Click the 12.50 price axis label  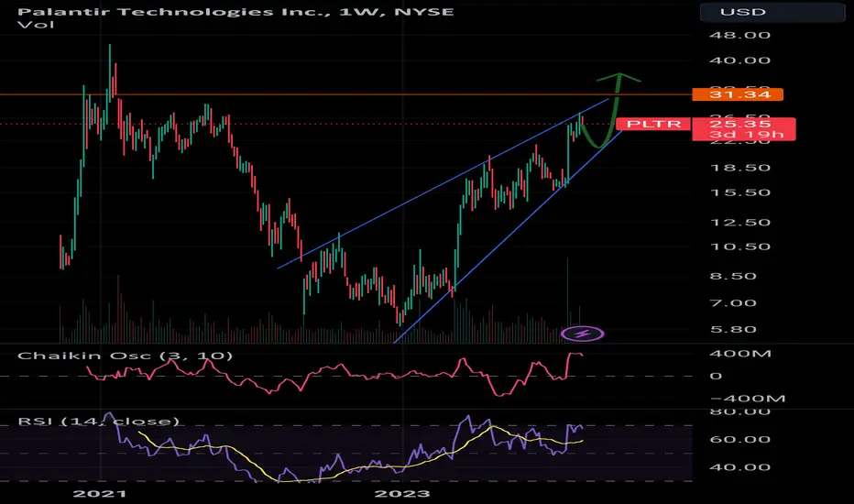coord(739,223)
